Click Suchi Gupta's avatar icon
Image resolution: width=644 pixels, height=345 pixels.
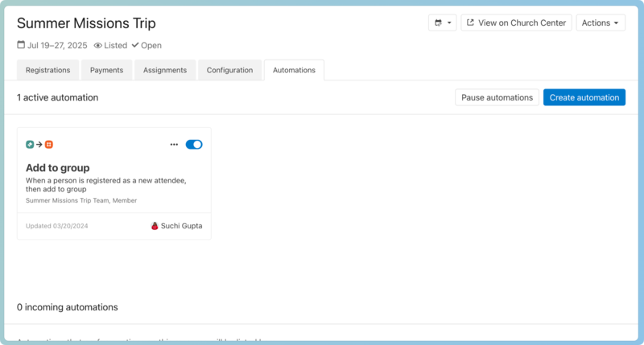click(155, 226)
